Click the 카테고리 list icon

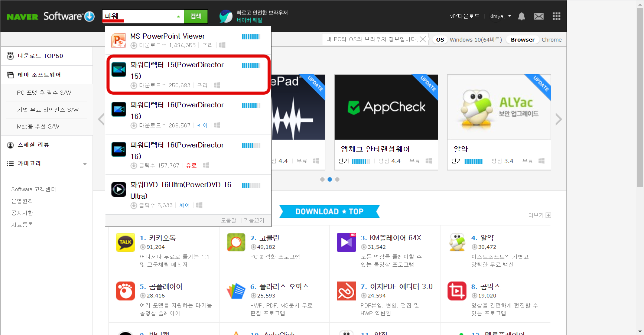[x=10, y=163]
